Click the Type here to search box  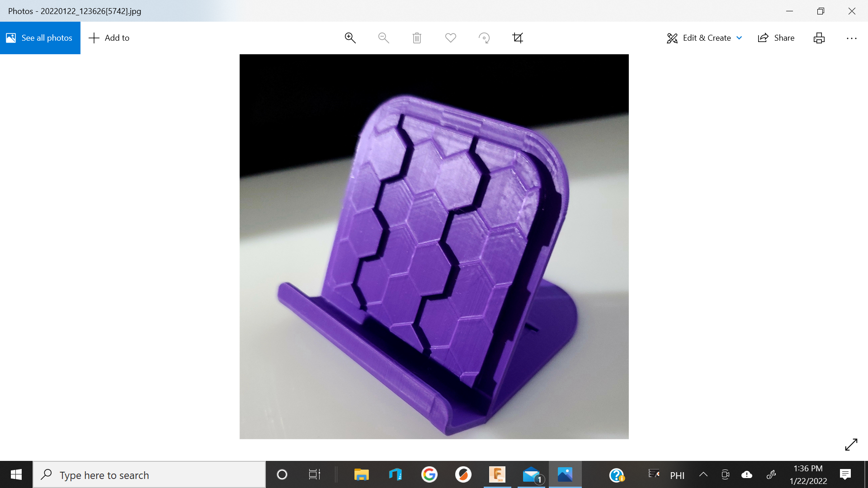149,475
